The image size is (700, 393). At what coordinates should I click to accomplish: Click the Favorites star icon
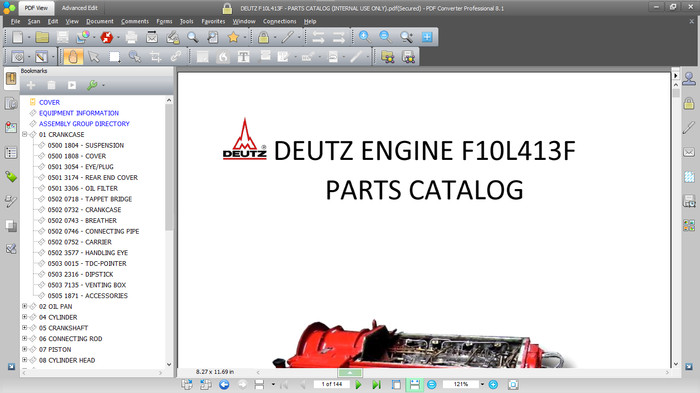tap(233, 37)
